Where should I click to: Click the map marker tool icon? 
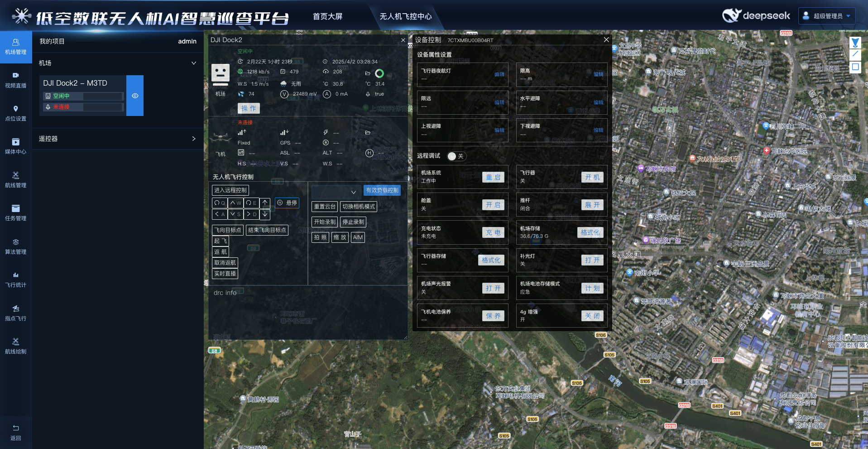point(855,43)
